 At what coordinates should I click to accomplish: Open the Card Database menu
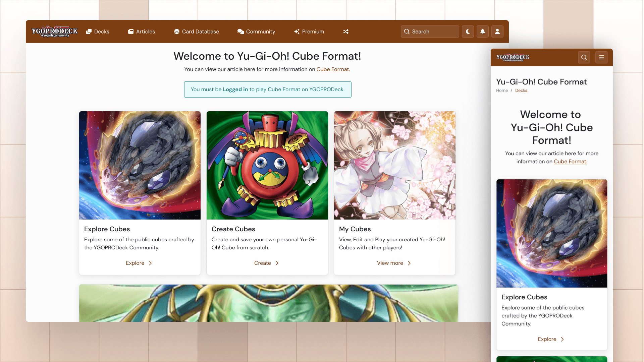(197, 32)
